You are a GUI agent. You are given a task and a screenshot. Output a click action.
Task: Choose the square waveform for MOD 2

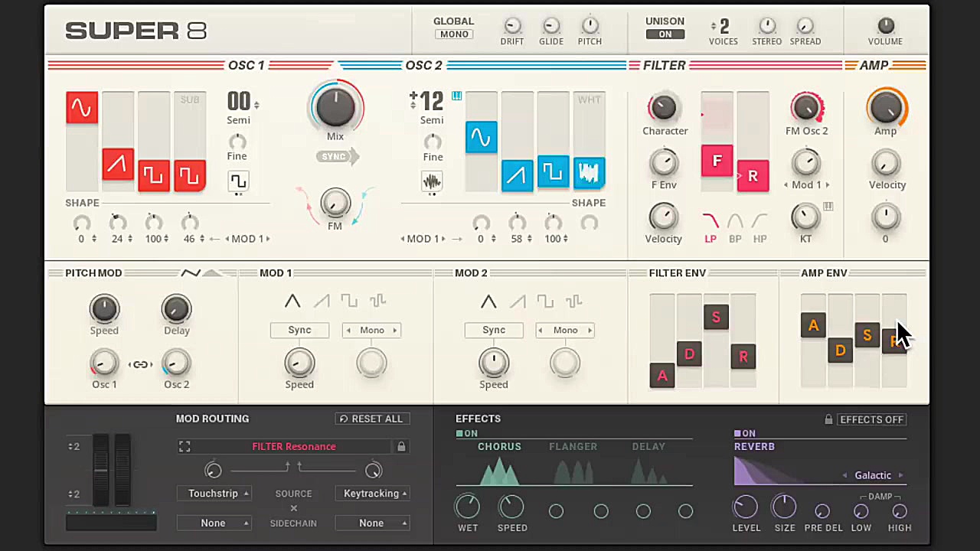[x=545, y=302]
